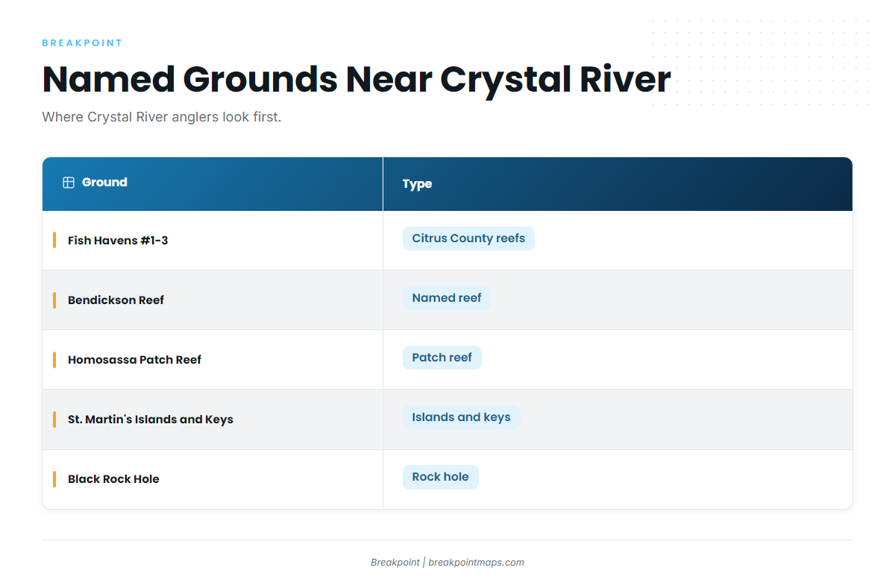Click the Patch reef type tag
The width and height of the screenshot is (895, 588).
tap(442, 358)
